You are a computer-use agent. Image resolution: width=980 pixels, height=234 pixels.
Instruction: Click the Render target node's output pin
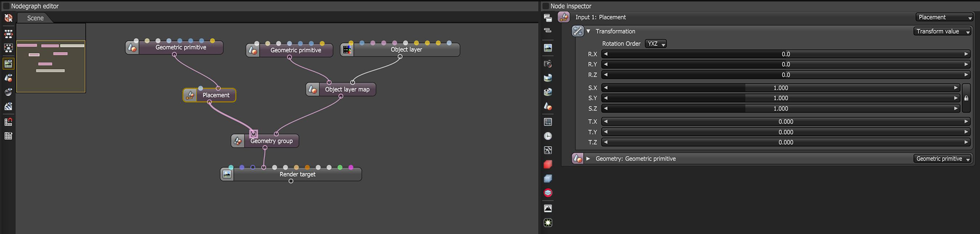coord(291,181)
